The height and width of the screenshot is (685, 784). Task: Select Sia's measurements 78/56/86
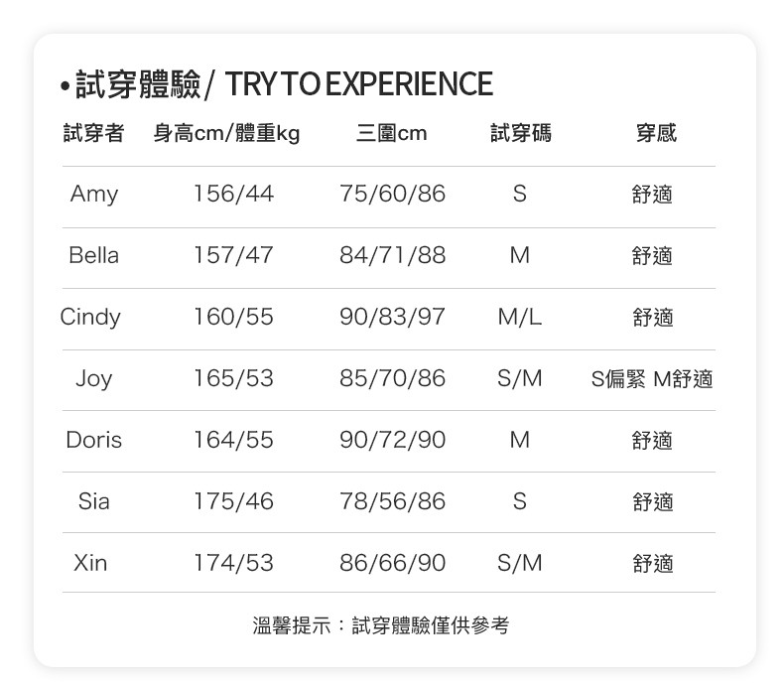[x=392, y=501]
